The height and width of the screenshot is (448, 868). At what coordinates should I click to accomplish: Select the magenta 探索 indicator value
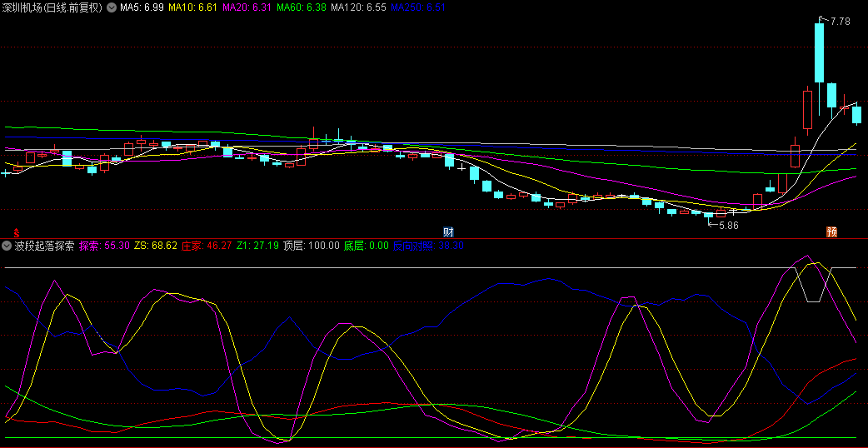(105, 246)
